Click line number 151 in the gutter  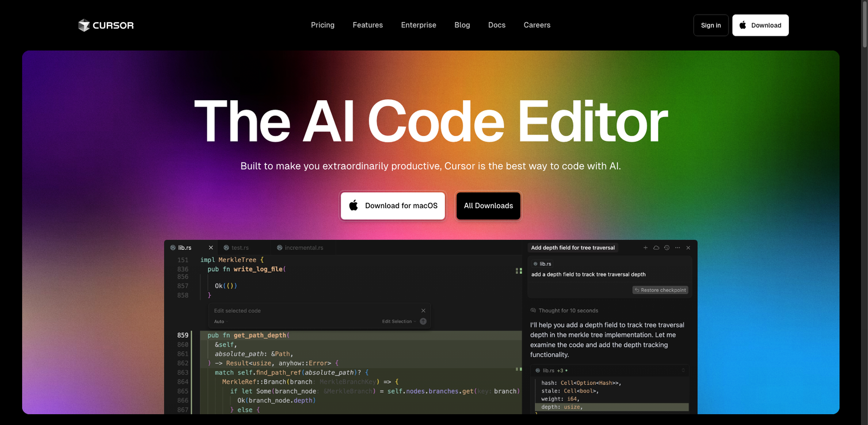click(183, 260)
